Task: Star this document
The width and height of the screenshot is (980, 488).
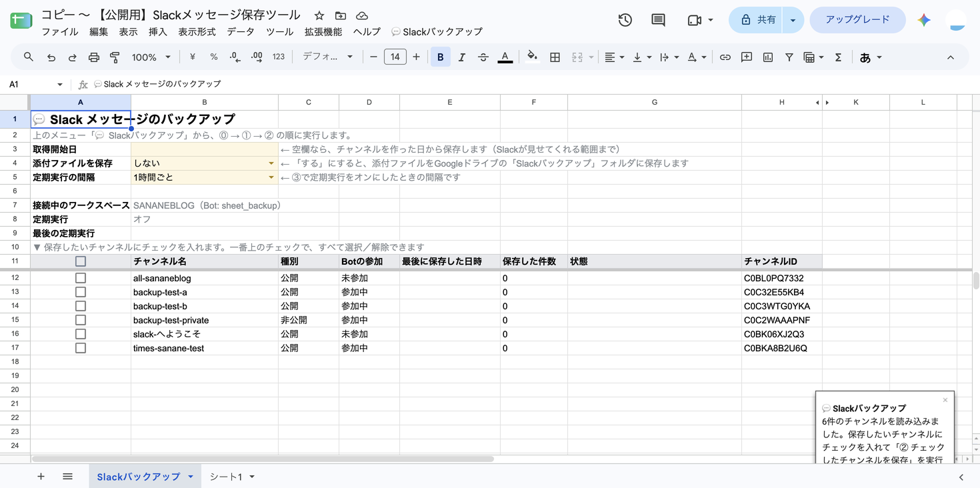Action: tap(319, 15)
